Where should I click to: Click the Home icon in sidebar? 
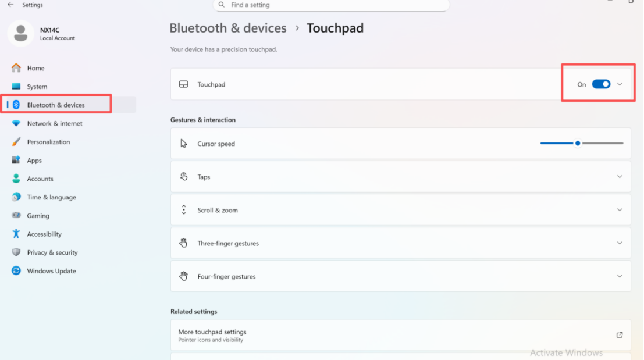(16, 68)
